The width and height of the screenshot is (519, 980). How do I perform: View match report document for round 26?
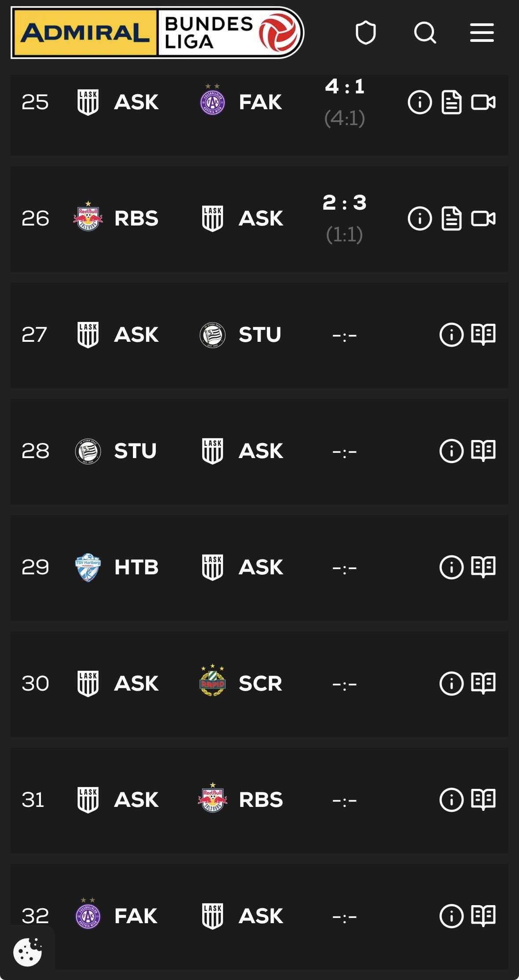tap(452, 218)
